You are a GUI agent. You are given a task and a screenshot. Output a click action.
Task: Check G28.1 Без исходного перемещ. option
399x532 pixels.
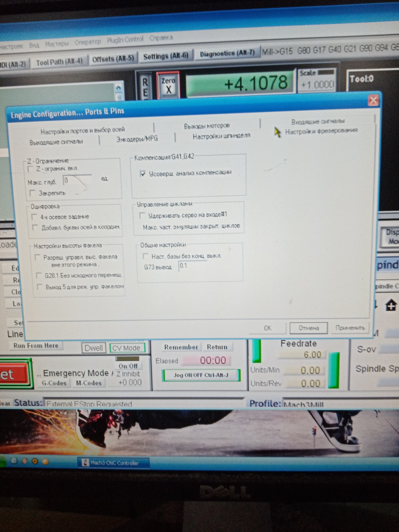coord(38,276)
